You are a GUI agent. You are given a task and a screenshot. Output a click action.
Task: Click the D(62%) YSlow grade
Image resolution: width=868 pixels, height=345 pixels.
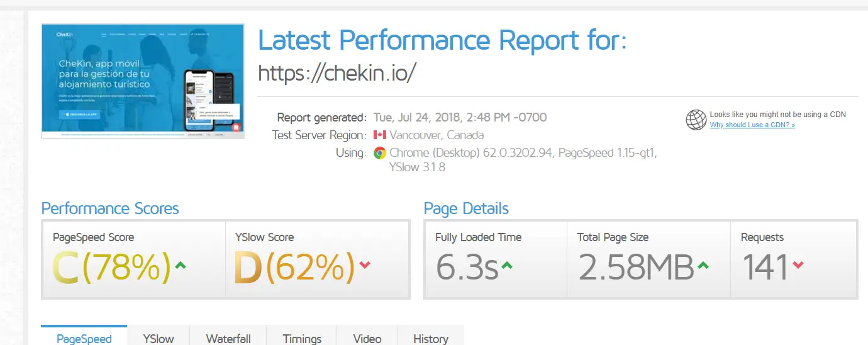pos(295,266)
